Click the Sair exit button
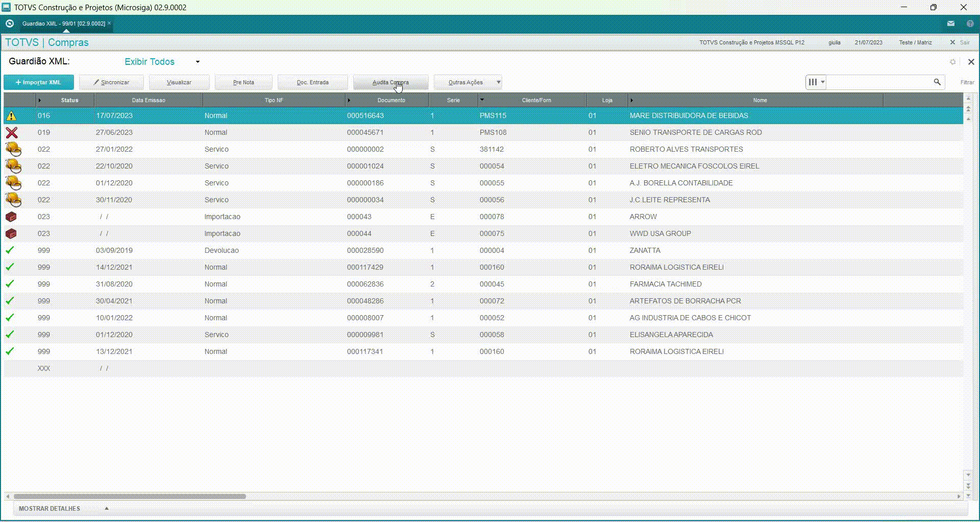The height and width of the screenshot is (522, 980). (960, 42)
